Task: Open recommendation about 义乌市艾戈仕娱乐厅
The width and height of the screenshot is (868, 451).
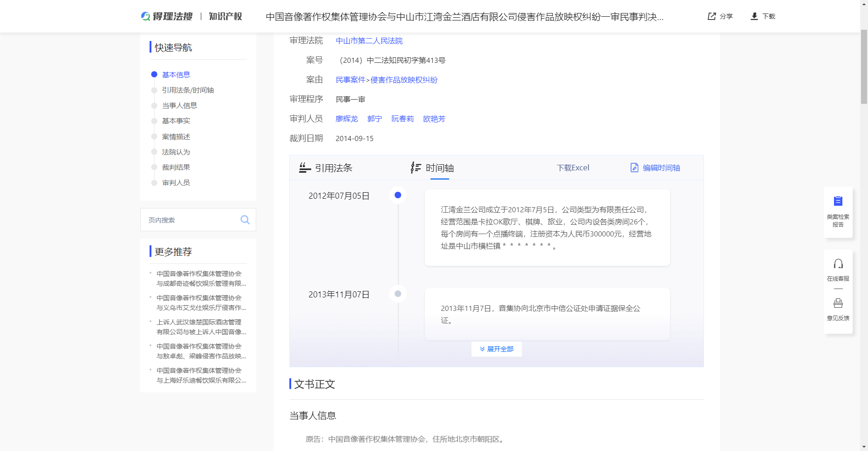Action: 201,303
